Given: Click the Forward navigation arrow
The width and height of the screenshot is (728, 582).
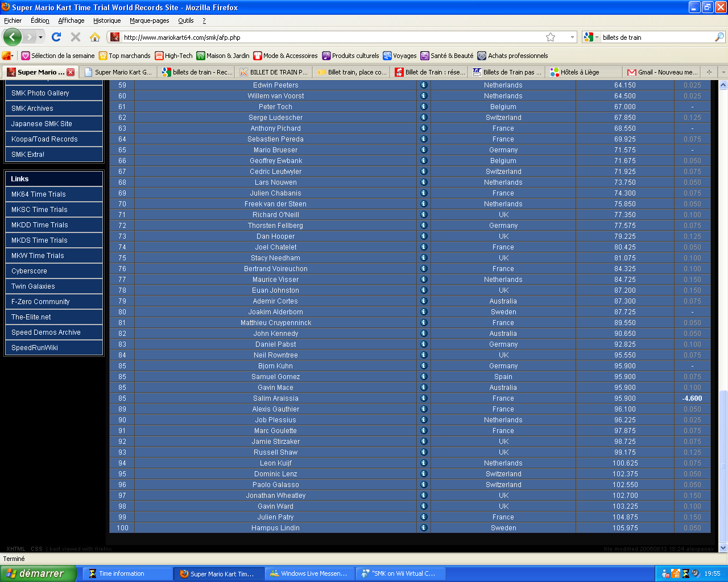Looking at the screenshot, I should (x=29, y=37).
